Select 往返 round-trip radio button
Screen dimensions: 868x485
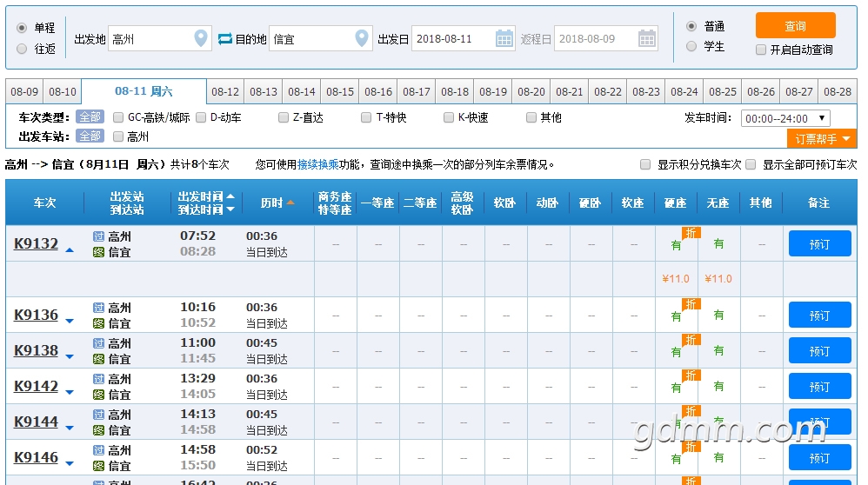[22, 49]
